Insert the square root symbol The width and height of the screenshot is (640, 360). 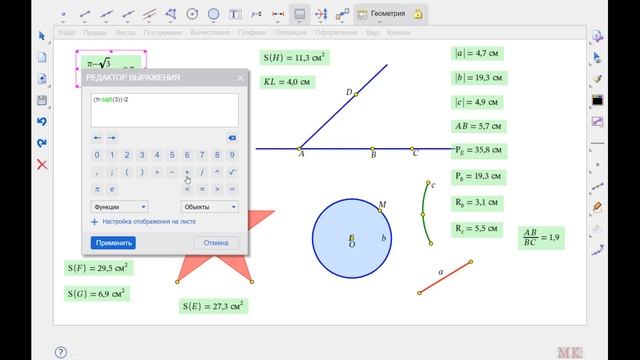point(232,172)
